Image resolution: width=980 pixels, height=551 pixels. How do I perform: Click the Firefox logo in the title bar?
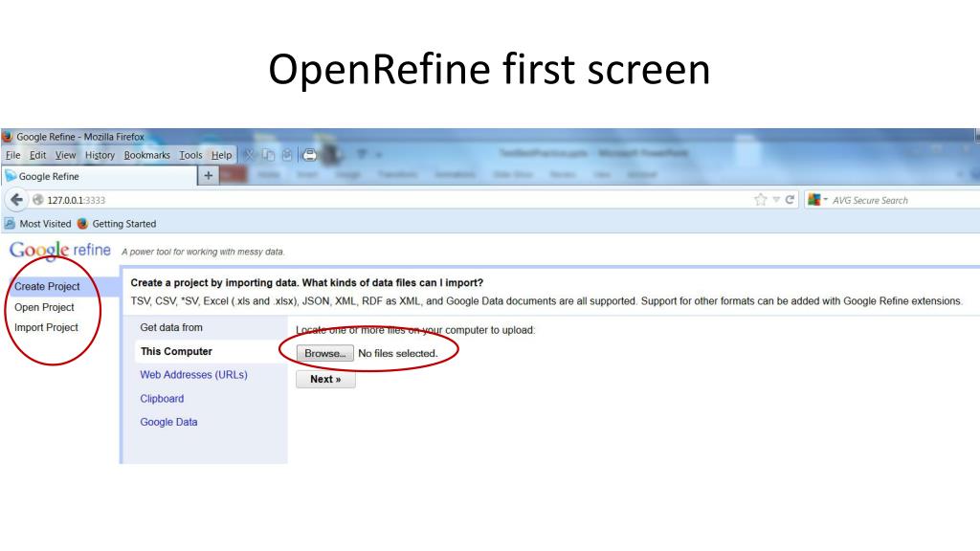[8, 136]
